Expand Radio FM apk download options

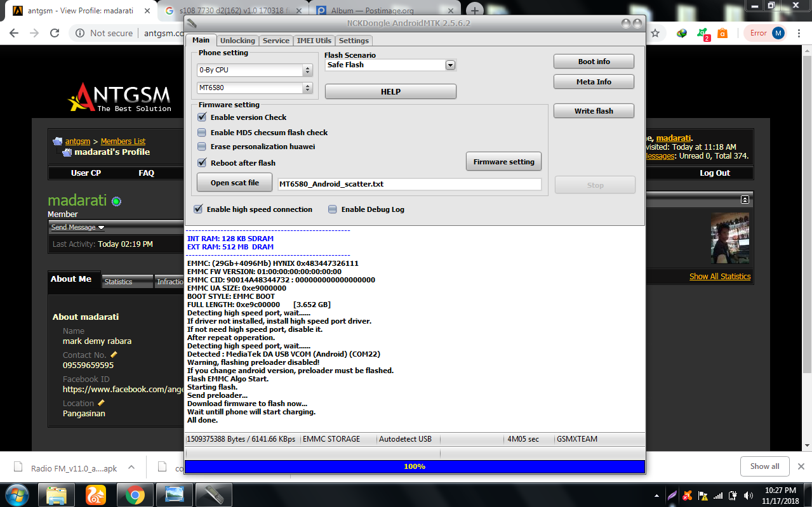[x=131, y=468]
